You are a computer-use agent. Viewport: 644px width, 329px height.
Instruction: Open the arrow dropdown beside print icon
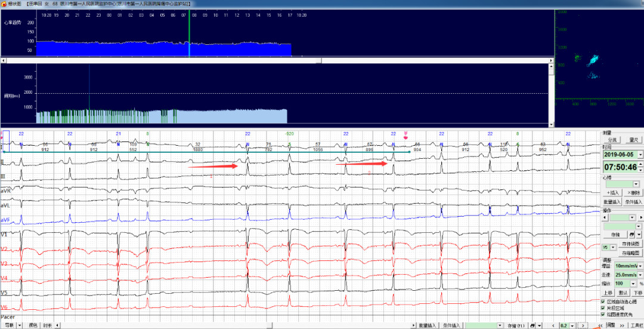click(639, 235)
